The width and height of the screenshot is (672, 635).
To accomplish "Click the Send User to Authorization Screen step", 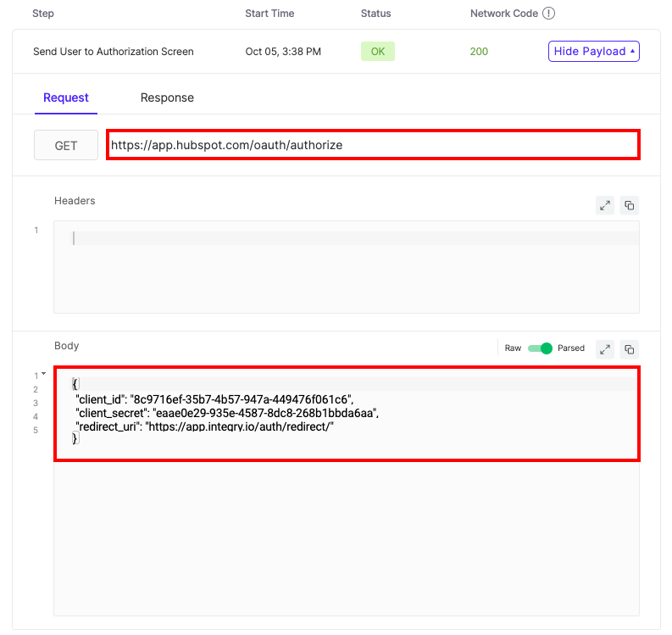I will 114,52.
